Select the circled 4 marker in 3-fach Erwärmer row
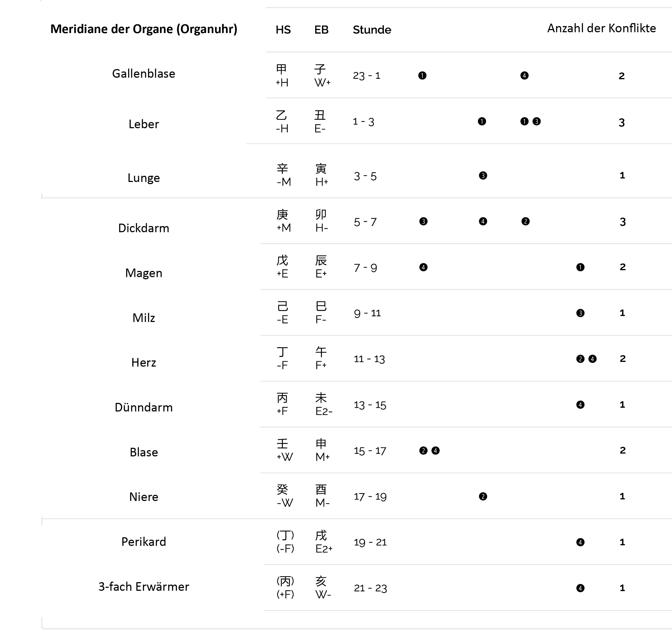The image size is (672, 630). [580, 588]
